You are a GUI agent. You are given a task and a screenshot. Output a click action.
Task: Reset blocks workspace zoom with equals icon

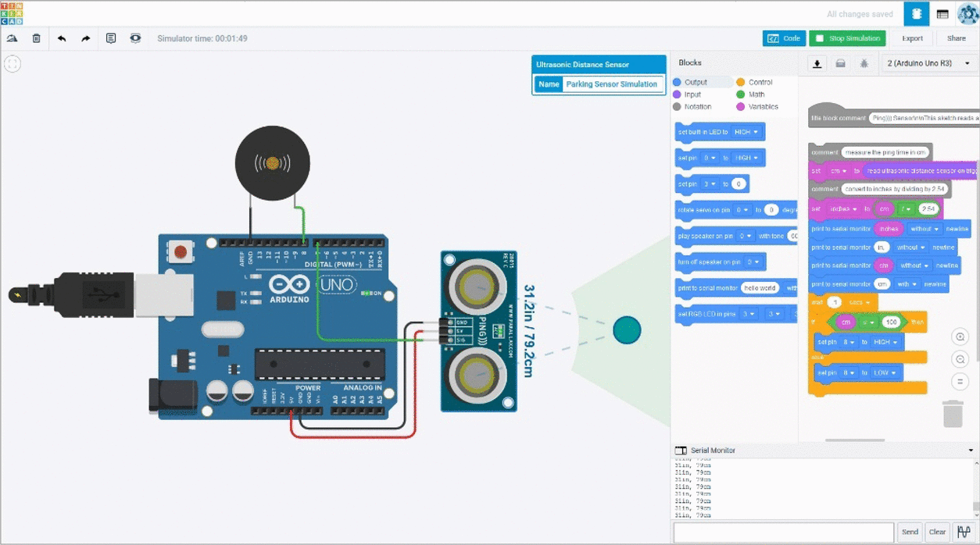pyautogui.click(x=960, y=382)
